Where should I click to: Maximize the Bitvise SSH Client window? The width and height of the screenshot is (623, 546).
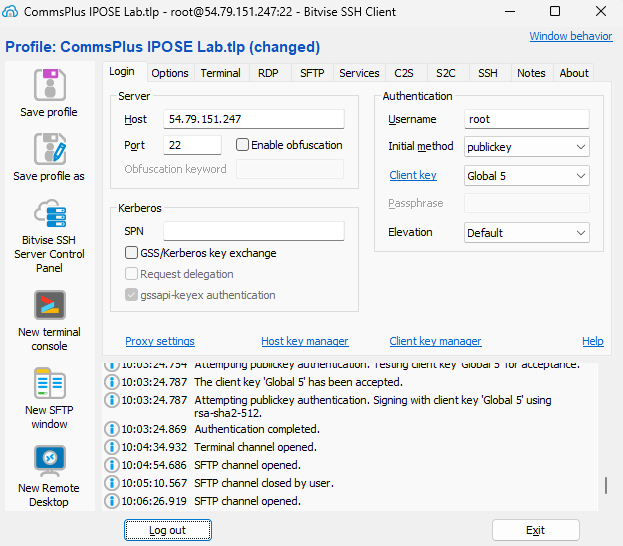click(555, 11)
